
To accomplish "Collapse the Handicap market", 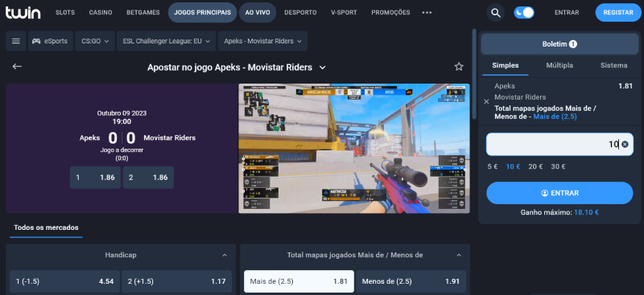I will point(225,255).
